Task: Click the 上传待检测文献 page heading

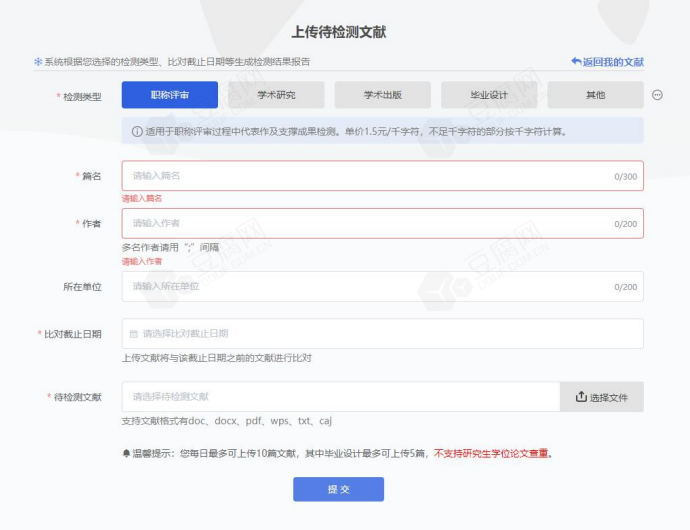Action: tap(338, 32)
